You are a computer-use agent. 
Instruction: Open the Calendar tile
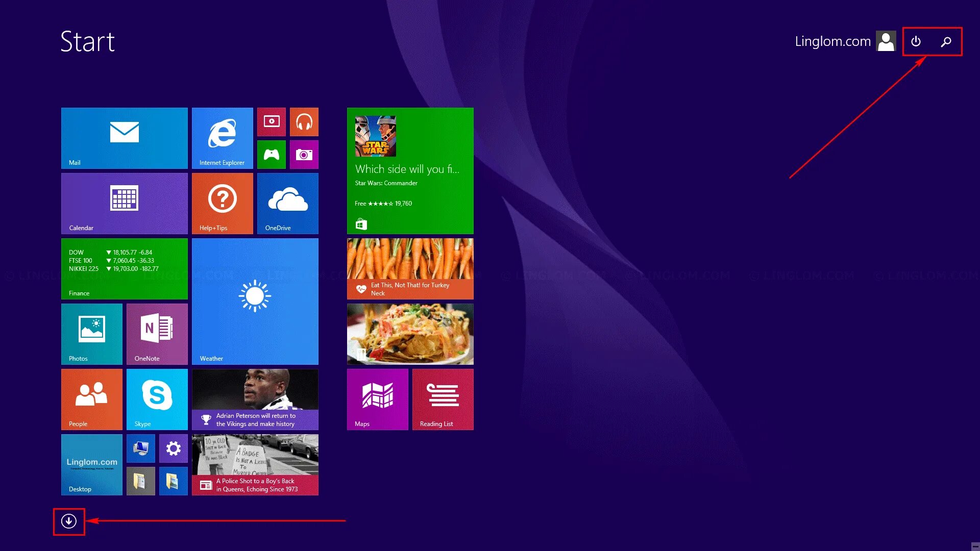[x=124, y=203]
